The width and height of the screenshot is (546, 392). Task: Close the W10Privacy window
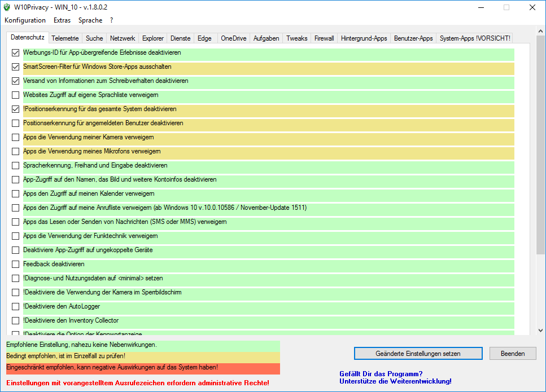tap(532, 7)
